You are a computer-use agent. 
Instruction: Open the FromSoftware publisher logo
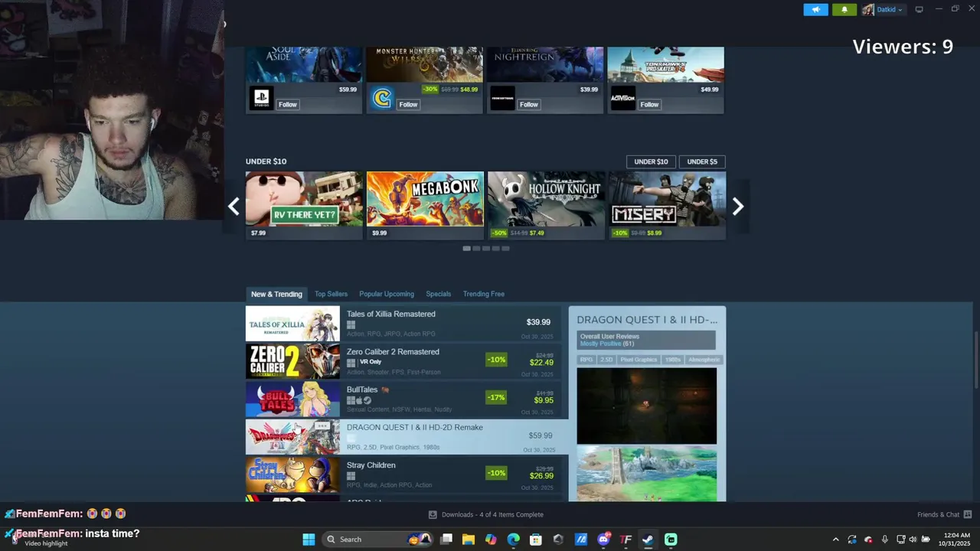click(x=503, y=98)
